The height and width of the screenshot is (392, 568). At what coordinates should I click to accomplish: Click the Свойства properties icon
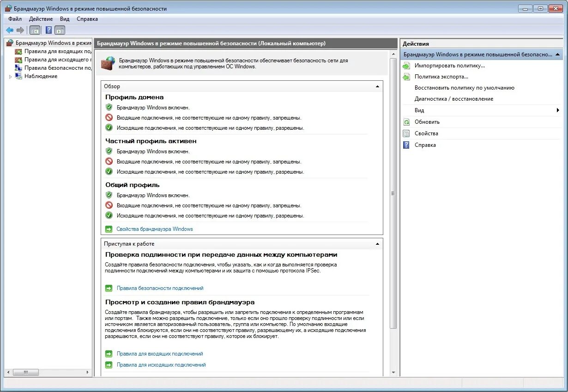[x=406, y=133]
